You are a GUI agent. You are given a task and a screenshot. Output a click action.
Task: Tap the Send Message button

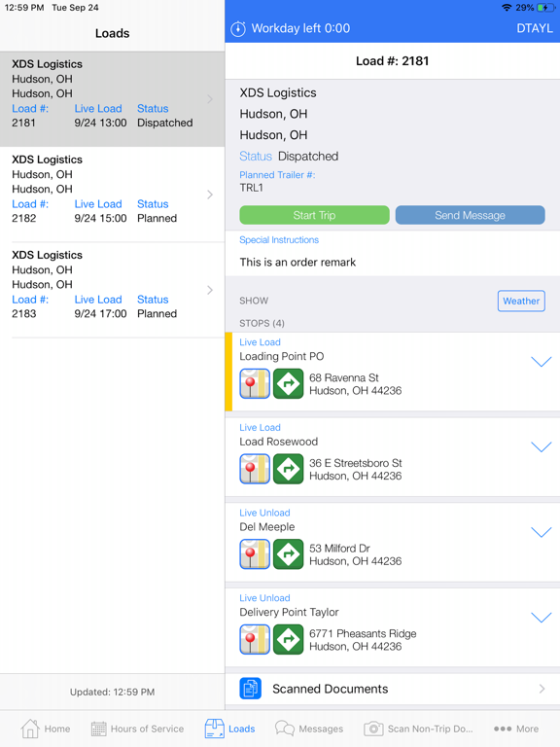click(470, 215)
